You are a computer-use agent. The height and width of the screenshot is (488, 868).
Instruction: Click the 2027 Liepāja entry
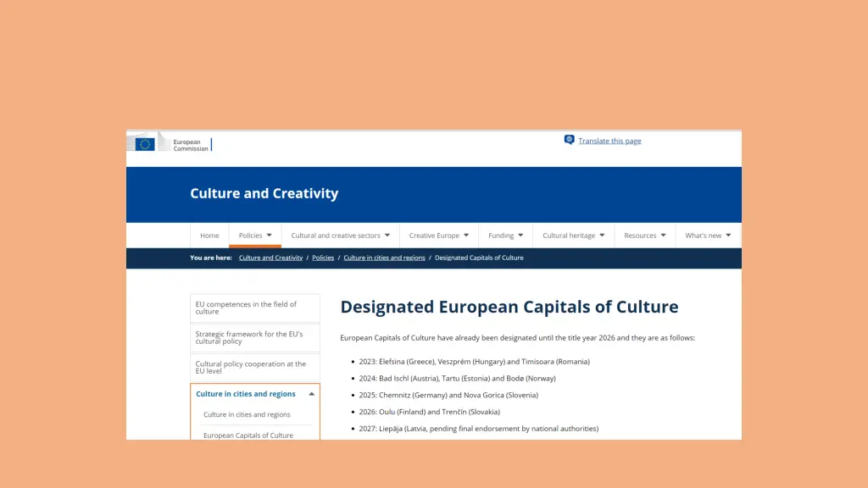(x=479, y=429)
